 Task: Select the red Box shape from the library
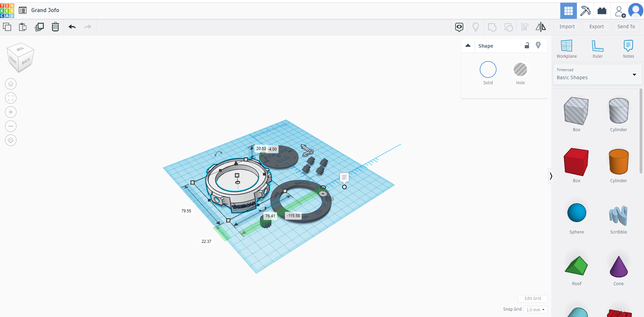click(576, 162)
